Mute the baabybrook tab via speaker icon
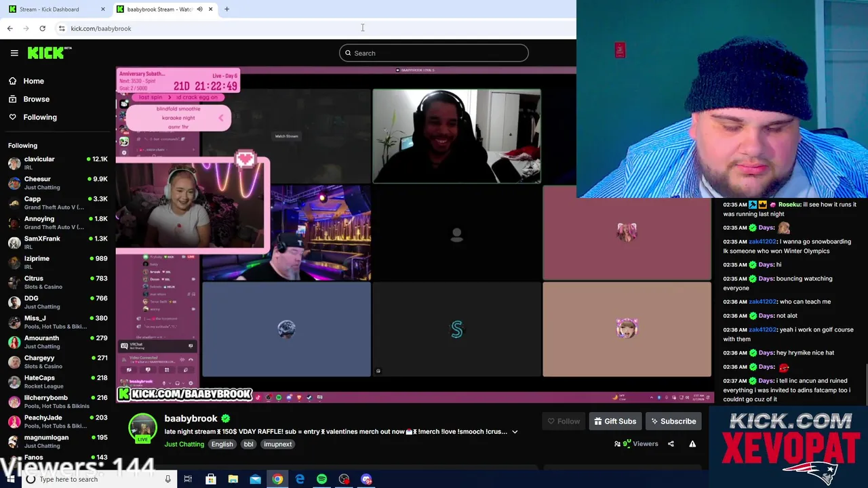The image size is (868, 488). click(x=199, y=9)
